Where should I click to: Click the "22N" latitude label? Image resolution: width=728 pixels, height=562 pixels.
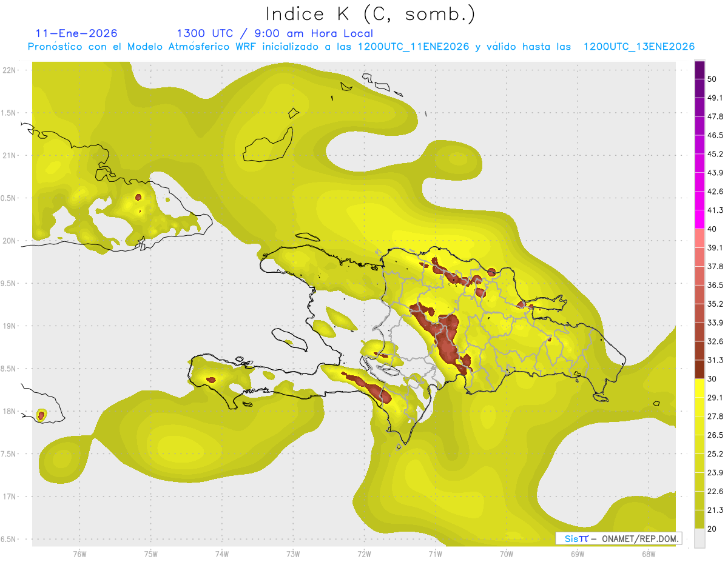(9, 70)
